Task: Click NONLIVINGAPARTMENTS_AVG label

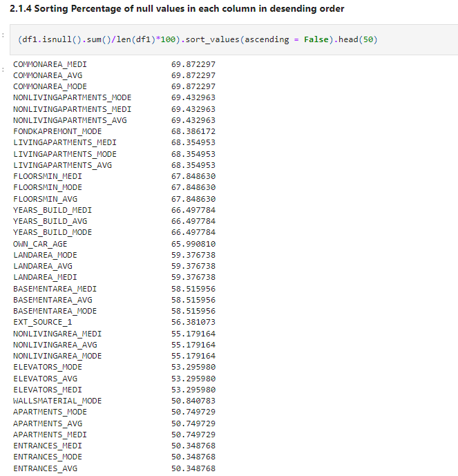Action: (70, 120)
